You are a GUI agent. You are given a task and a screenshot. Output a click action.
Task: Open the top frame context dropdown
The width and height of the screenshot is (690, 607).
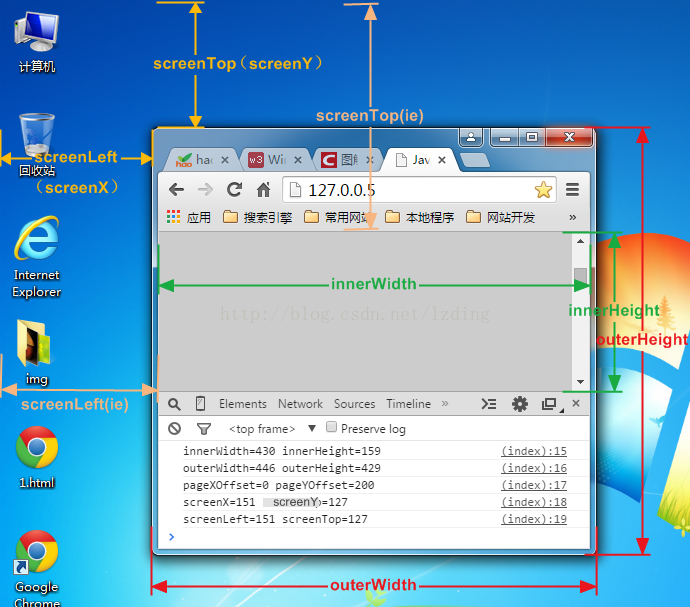pos(272,429)
